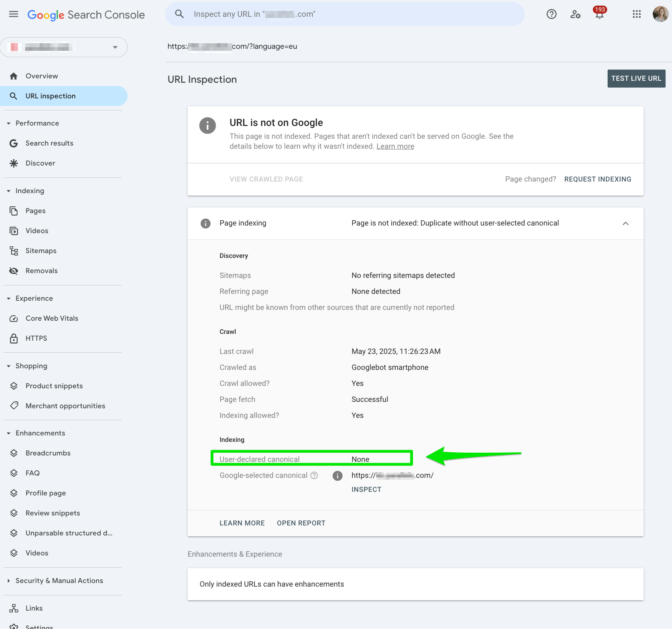Viewport: 672px width, 629px height.
Task: Click the info icon before the canonical URL
Action: pyautogui.click(x=338, y=475)
